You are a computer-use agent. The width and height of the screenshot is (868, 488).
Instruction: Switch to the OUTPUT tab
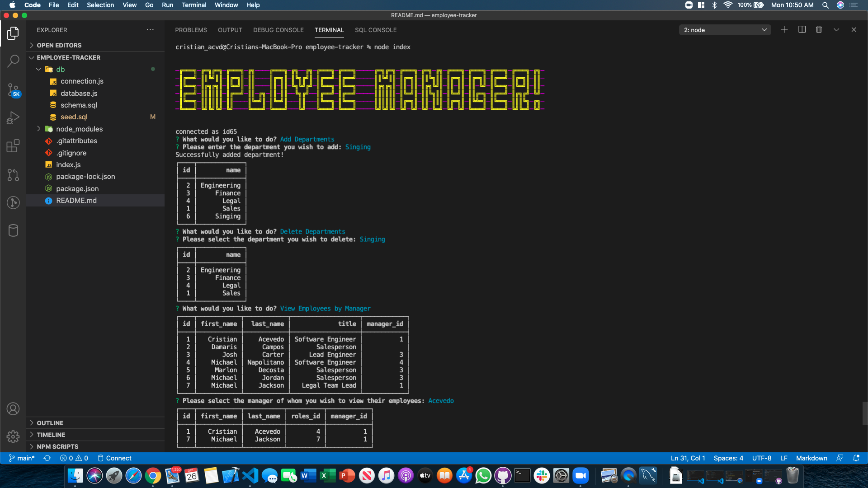pos(230,30)
